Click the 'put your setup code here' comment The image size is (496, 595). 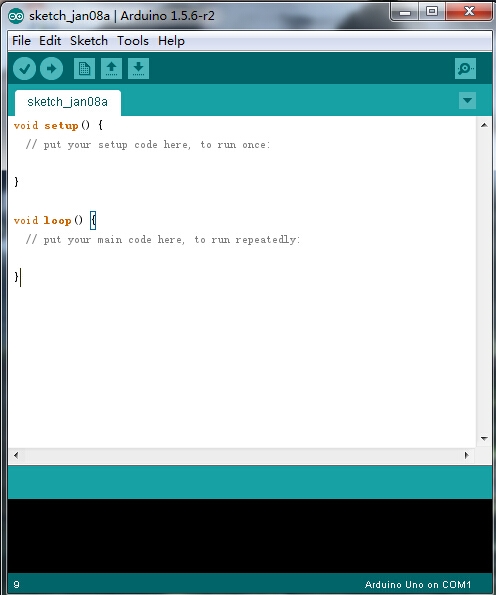(x=147, y=145)
